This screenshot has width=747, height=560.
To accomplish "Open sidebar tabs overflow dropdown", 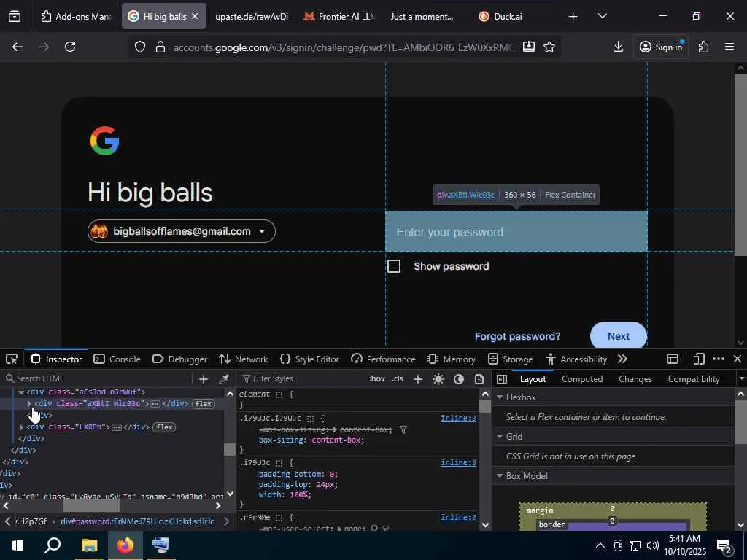I will 741,379.
